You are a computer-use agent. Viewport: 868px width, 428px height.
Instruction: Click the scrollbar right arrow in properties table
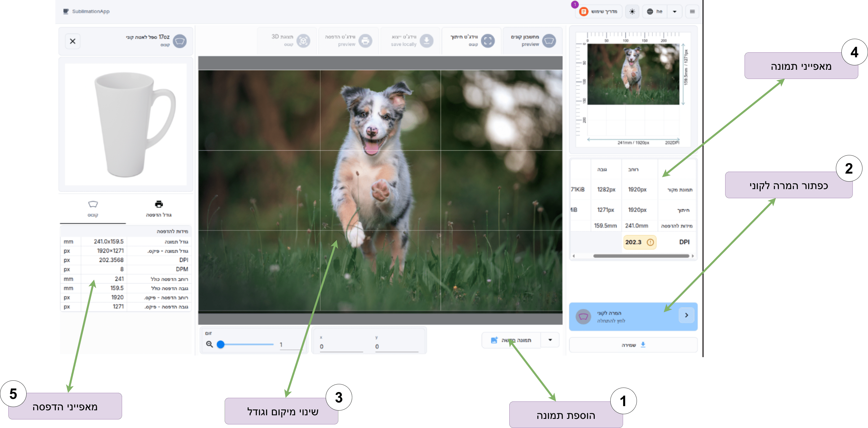coord(693,256)
